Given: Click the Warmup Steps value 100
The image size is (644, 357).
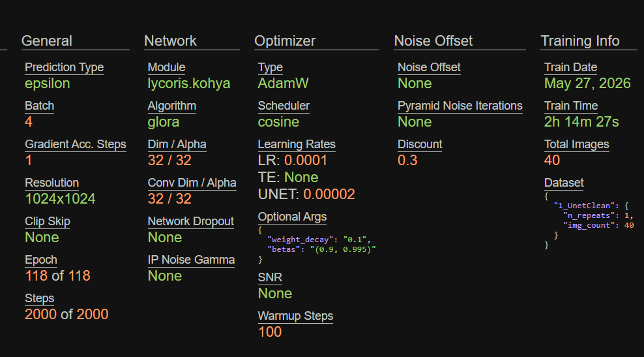Looking at the screenshot, I should [270, 332].
